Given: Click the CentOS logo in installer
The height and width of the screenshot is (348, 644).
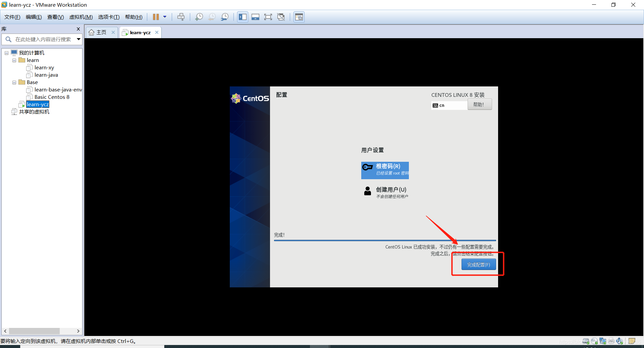Looking at the screenshot, I should [x=250, y=98].
